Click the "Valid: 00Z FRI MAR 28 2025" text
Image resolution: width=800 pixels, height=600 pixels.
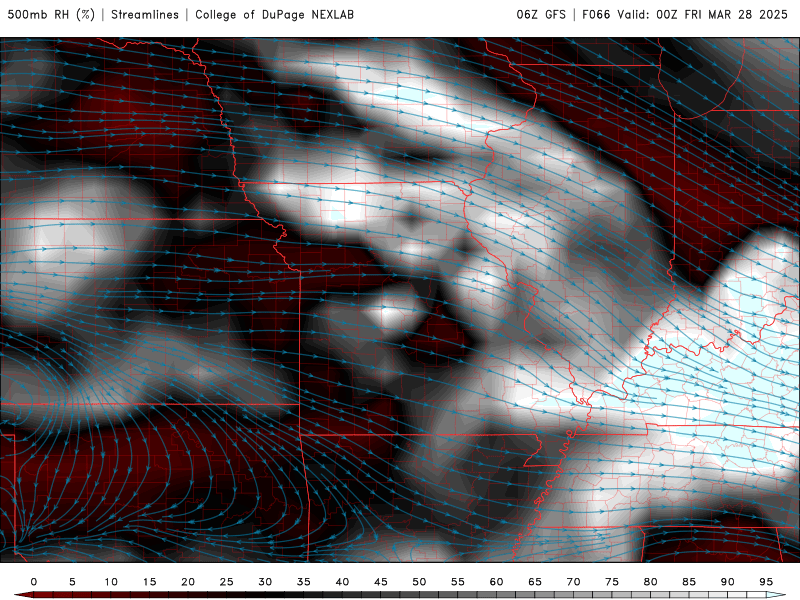point(703,15)
